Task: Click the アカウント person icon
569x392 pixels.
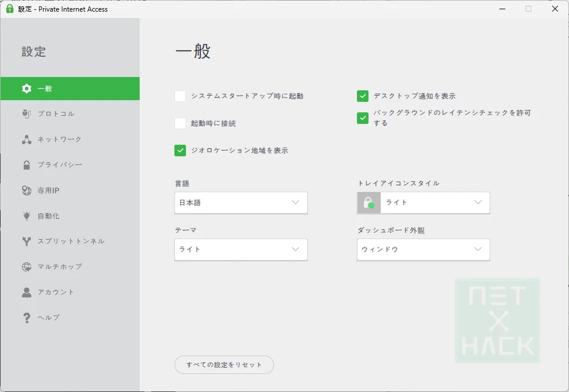Action: [x=26, y=292]
